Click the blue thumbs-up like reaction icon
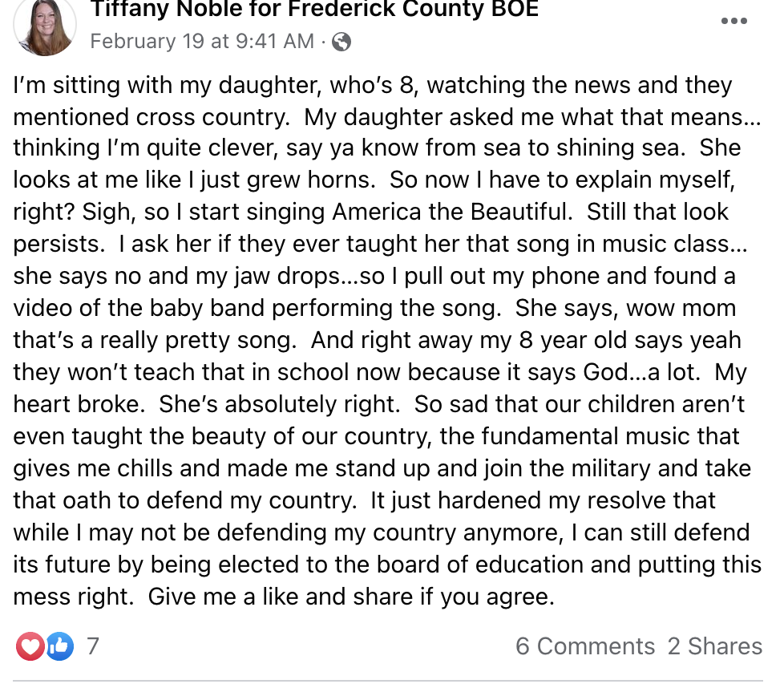Viewport: 784px width, 684px height. (59, 646)
